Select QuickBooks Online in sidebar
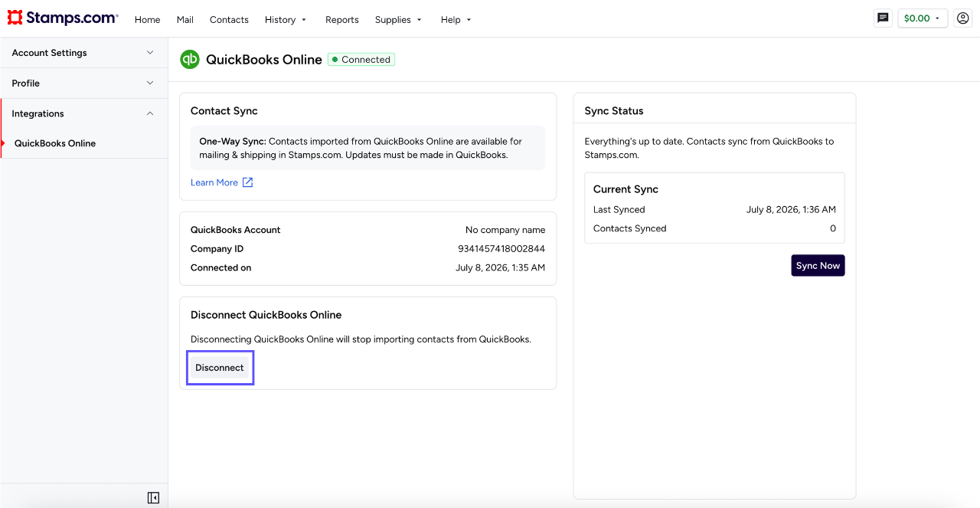 click(55, 143)
